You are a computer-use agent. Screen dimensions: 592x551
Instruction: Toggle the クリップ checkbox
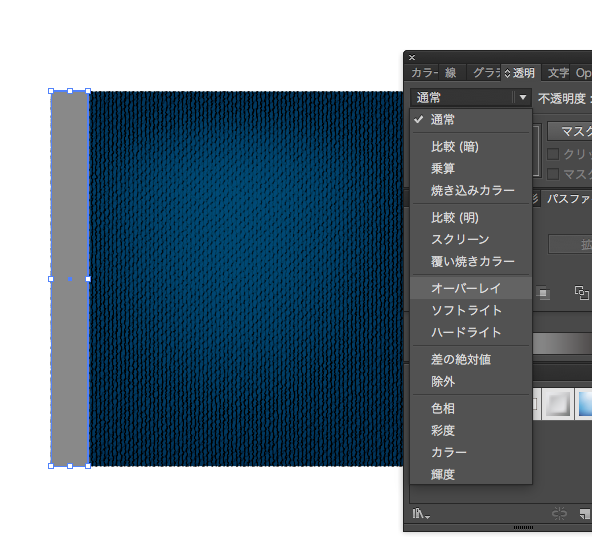tap(553, 154)
